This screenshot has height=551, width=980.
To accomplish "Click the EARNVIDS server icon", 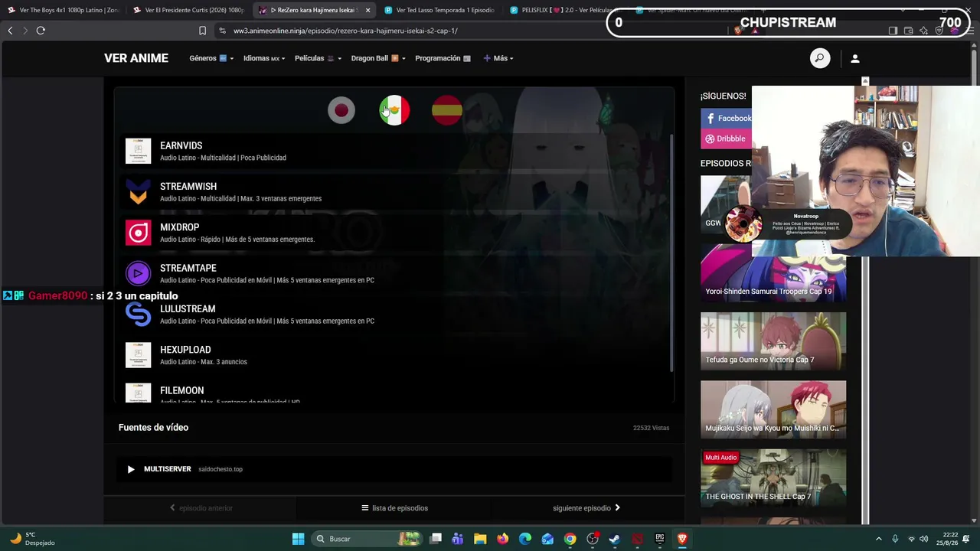I will point(138,151).
